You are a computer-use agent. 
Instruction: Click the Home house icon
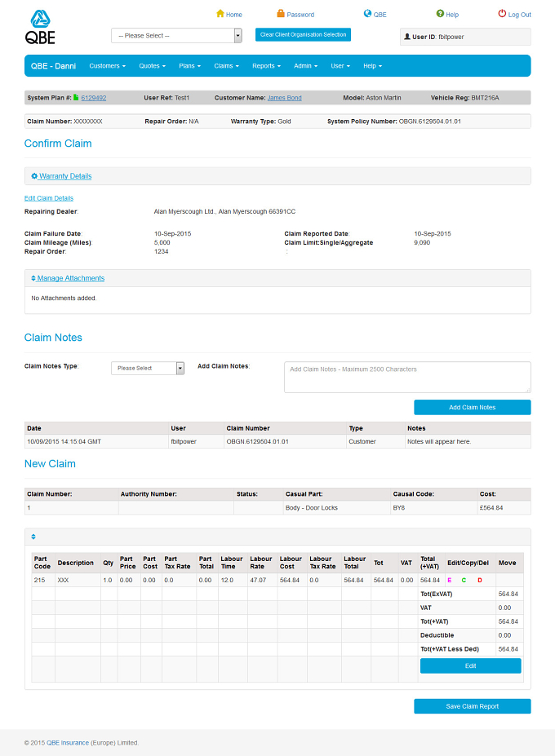click(220, 14)
